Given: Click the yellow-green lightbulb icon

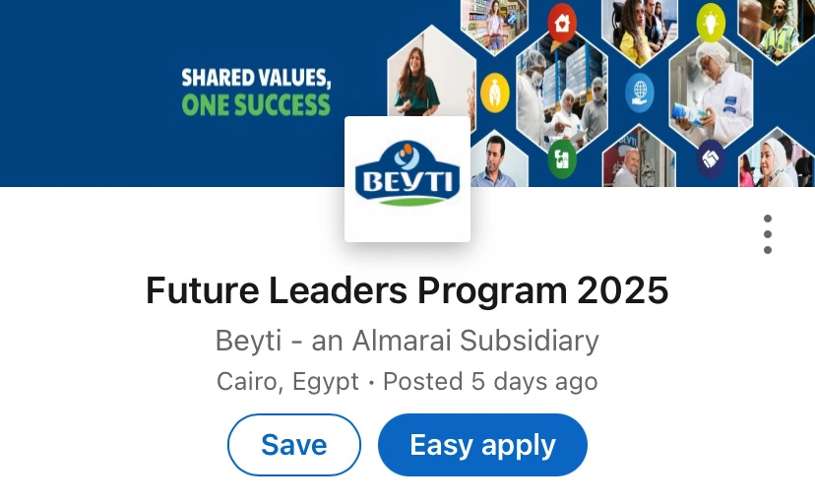Looking at the screenshot, I should point(711,22).
